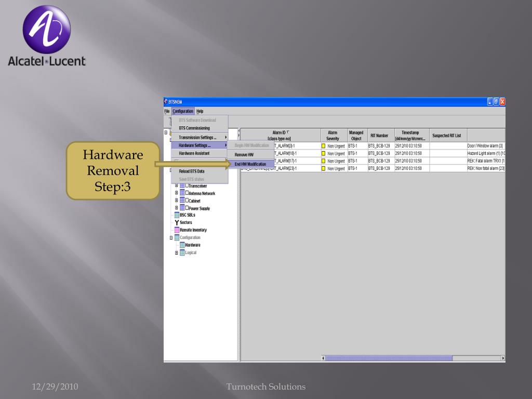
Task: Select the BSC SBLs table icon
Action: click(177, 215)
